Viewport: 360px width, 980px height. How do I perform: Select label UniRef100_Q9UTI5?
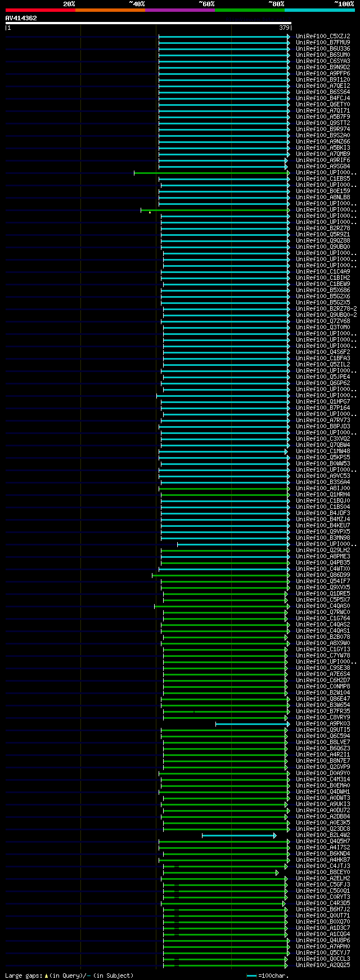323,730
